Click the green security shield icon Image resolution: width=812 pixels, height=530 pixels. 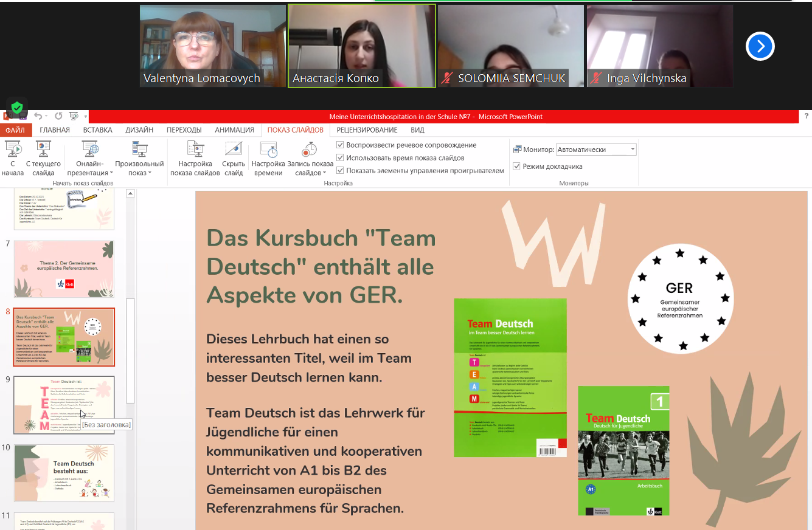(17, 108)
